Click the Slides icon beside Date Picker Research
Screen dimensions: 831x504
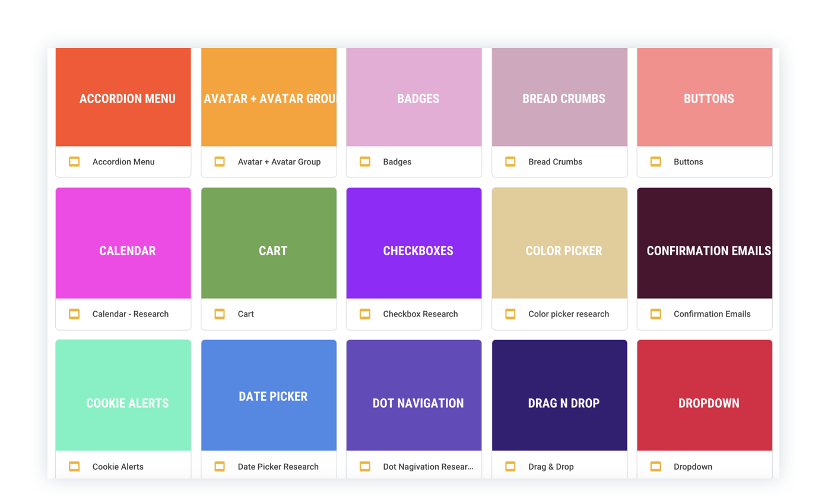click(220, 467)
